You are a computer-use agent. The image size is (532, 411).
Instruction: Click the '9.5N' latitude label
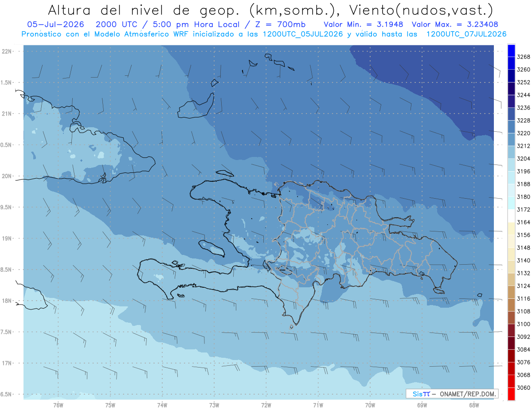pos(7,207)
